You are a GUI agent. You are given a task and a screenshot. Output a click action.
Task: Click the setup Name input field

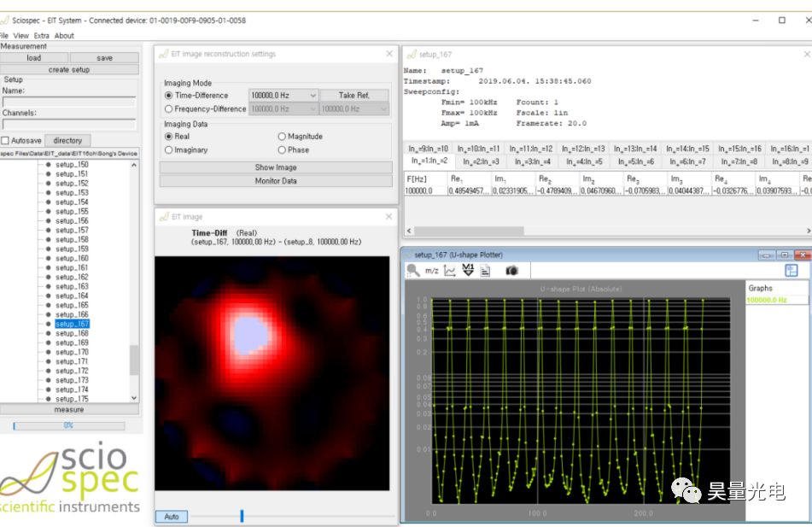coord(68,102)
